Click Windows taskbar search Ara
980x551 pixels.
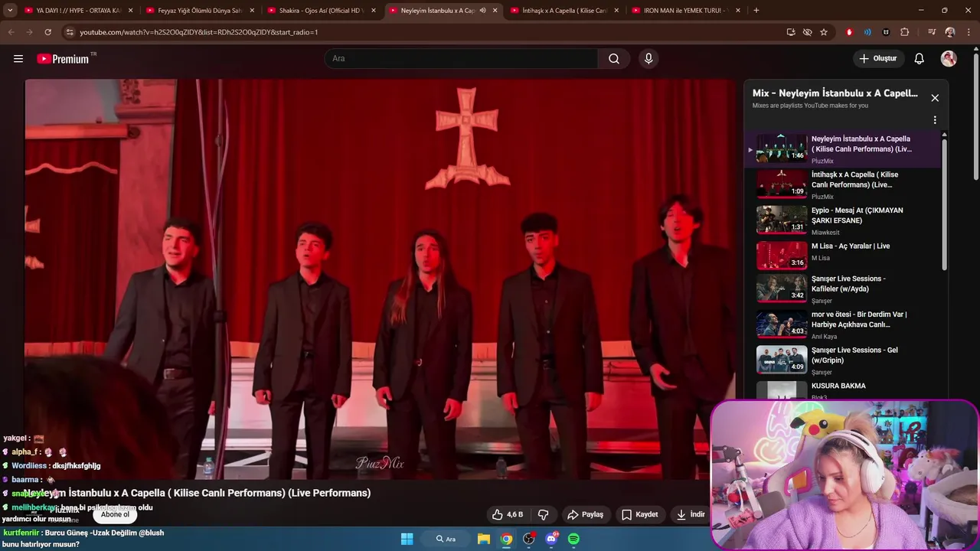coord(446,539)
